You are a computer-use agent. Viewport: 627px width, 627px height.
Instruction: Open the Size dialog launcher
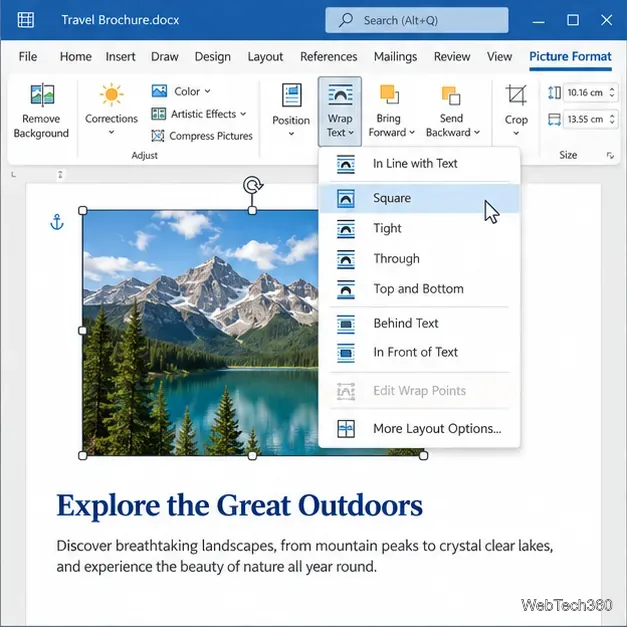610,155
